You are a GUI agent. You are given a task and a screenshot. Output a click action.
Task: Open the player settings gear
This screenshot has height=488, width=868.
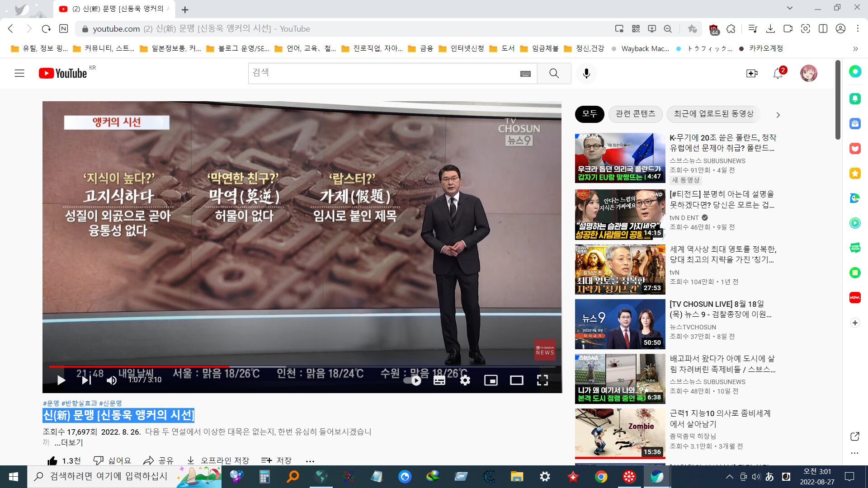pyautogui.click(x=465, y=380)
